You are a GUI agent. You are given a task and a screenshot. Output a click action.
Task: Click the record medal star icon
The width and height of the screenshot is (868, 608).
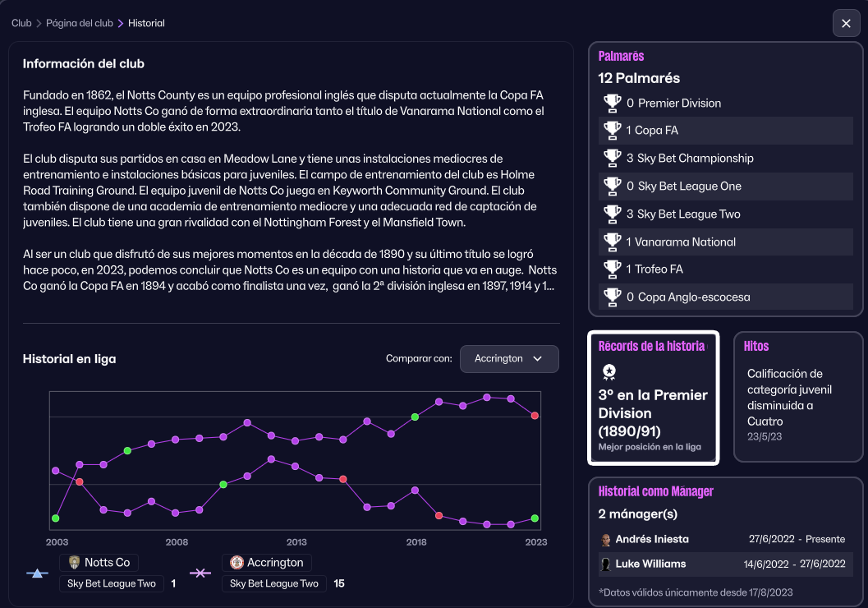tap(609, 372)
